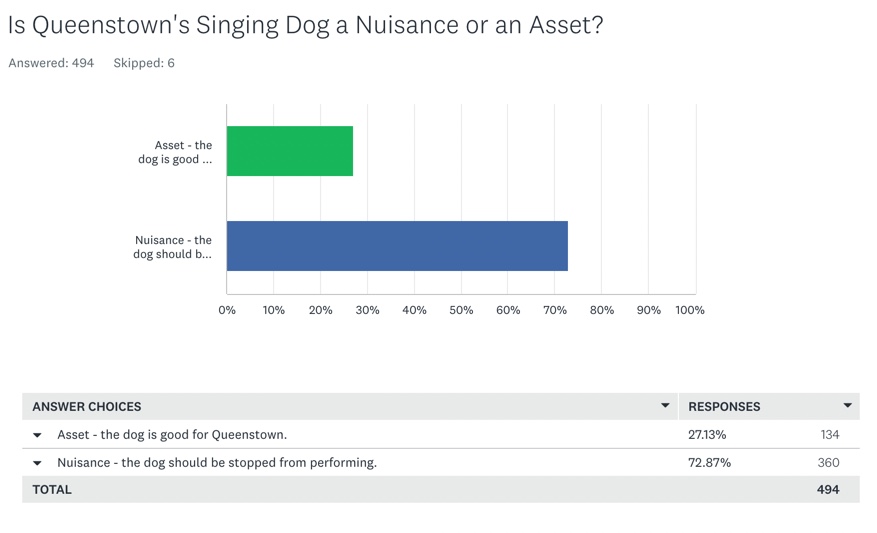Click the 27.13% response percentage
The image size is (877, 533).
707,435
